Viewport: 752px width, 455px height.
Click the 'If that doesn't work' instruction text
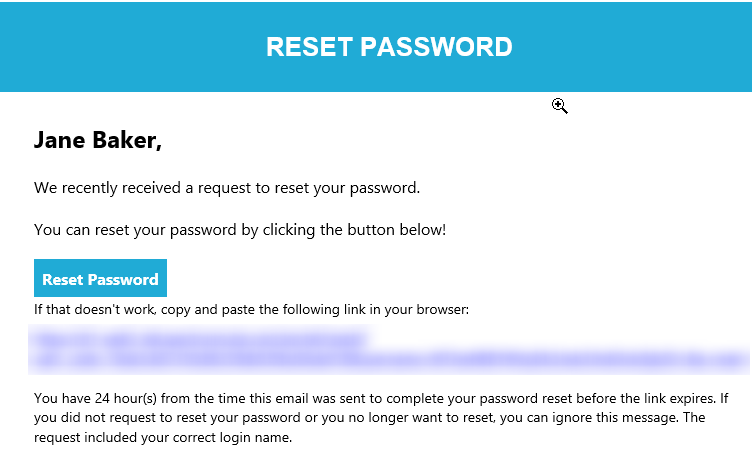[251, 309]
